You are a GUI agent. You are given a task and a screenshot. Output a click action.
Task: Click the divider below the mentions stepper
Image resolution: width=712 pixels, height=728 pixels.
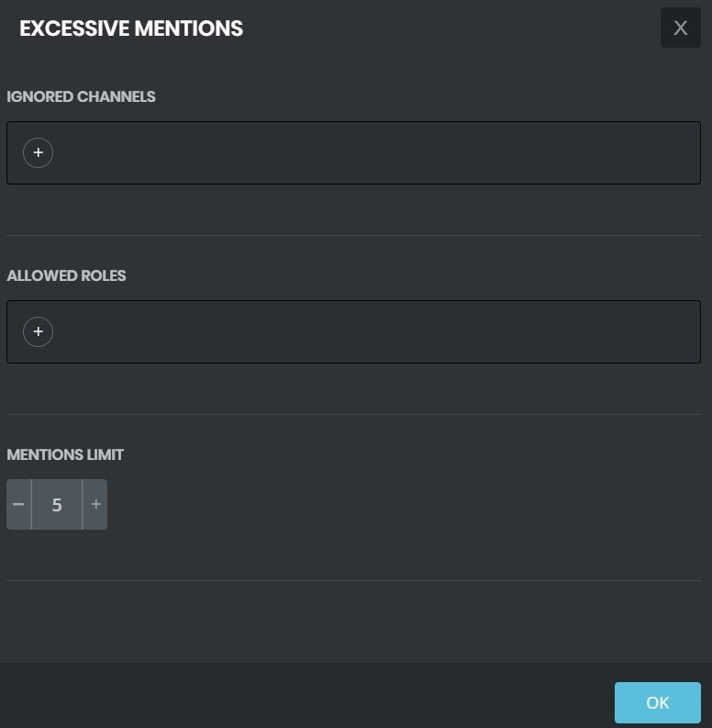coord(353,580)
